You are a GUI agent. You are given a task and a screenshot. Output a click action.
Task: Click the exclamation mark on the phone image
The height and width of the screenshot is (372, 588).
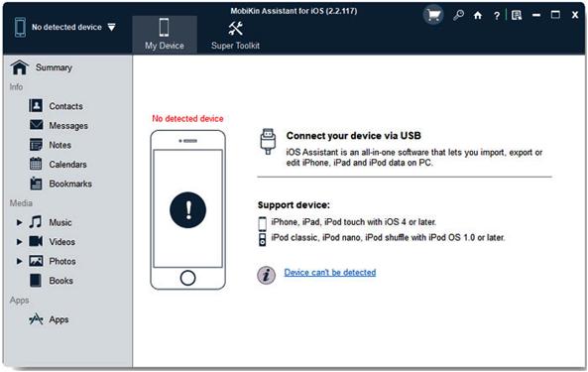pyautogui.click(x=187, y=210)
